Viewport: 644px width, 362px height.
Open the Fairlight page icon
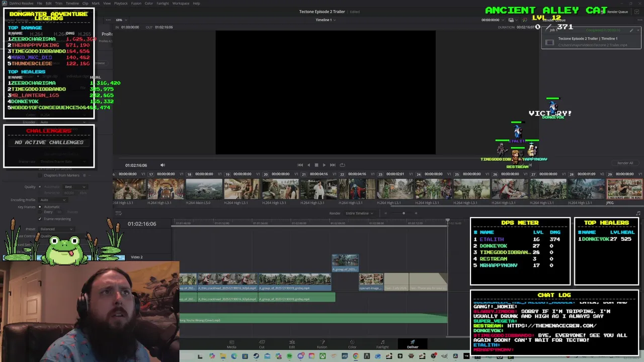click(382, 342)
